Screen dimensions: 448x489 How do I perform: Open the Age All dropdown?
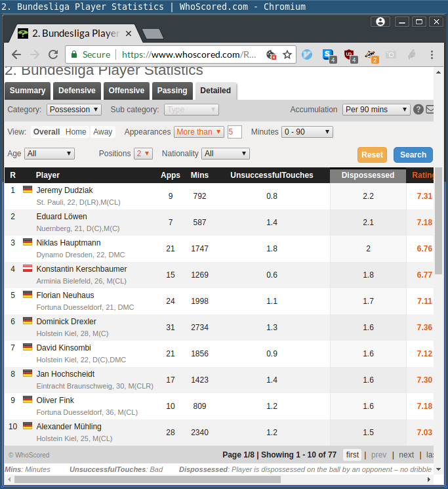coord(50,154)
